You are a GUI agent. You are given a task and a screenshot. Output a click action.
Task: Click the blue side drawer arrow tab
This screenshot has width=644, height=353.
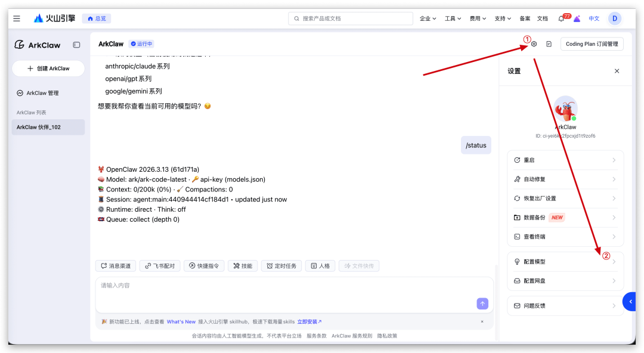tap(631, 302)
